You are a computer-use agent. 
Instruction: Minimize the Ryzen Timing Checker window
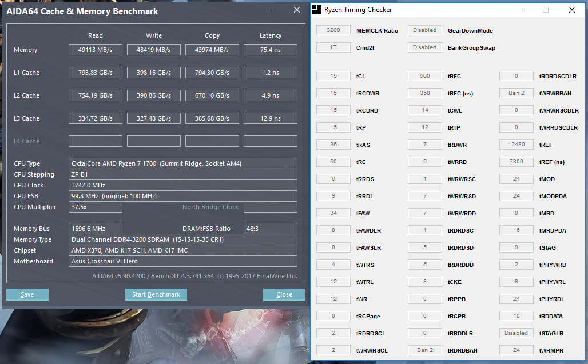click(x=520, y=10)
